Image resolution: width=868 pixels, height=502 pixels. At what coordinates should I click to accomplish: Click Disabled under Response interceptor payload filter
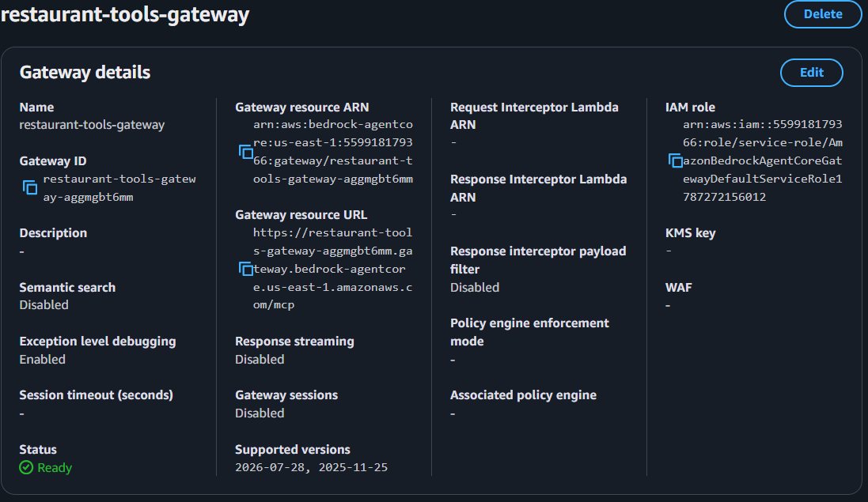[x=475, y=288]
